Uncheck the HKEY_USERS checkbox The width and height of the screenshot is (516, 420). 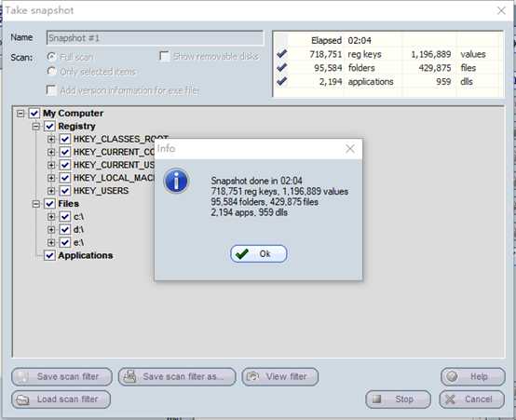(65, 191)
